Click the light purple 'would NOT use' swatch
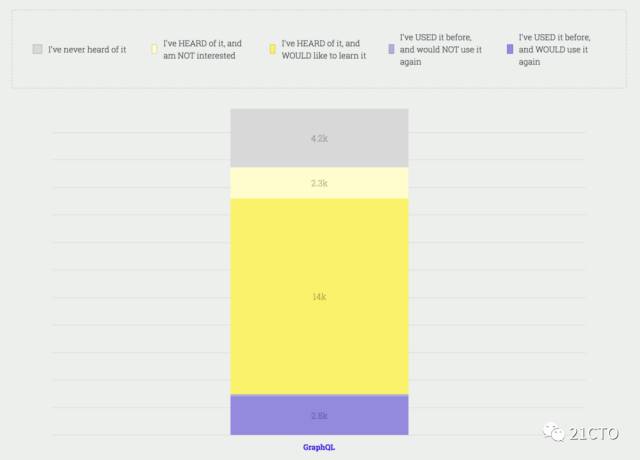The width and height of the screenshot is (640, 460). coord(391,49)
